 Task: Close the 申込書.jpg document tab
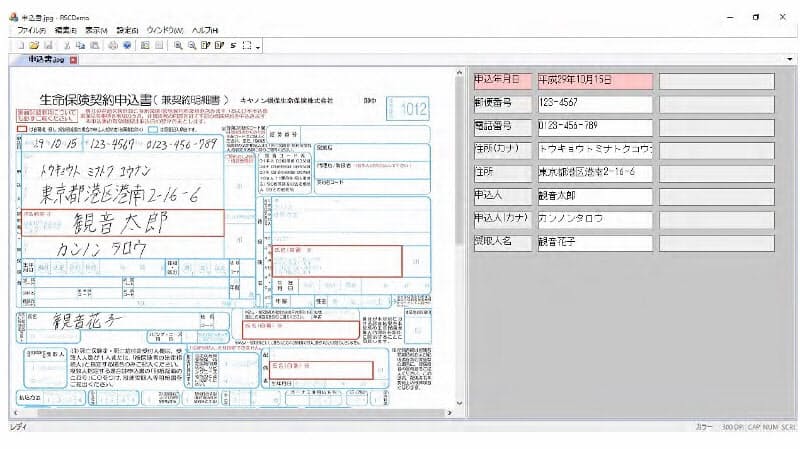[74, 60]
